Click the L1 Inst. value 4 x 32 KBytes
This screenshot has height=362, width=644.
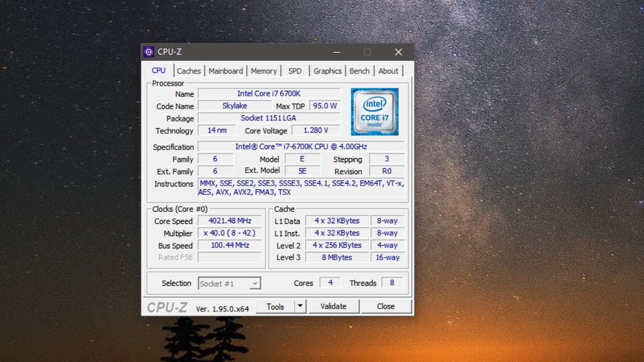coord(337,233)
